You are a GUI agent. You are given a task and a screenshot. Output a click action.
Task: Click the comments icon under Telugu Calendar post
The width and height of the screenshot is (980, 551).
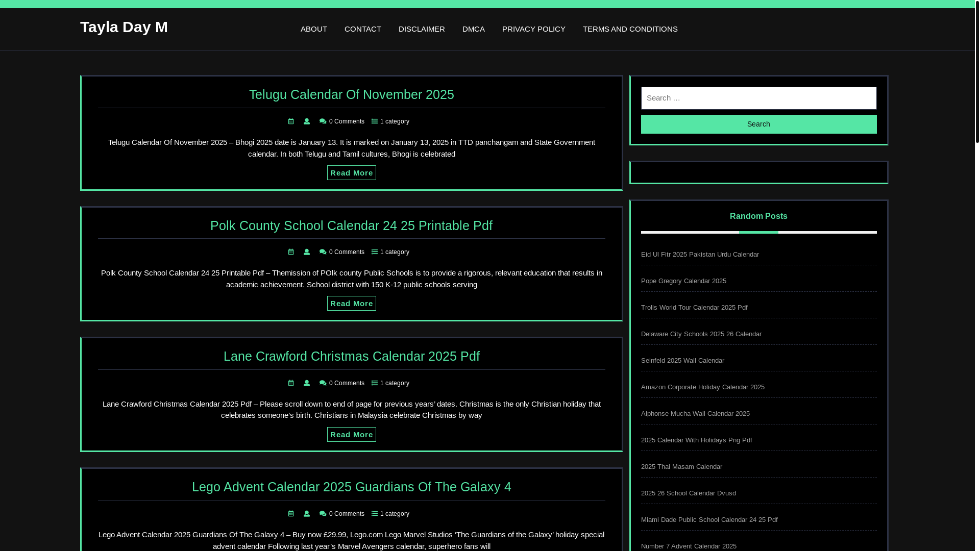pyautogui.click(x=323, y=121)
